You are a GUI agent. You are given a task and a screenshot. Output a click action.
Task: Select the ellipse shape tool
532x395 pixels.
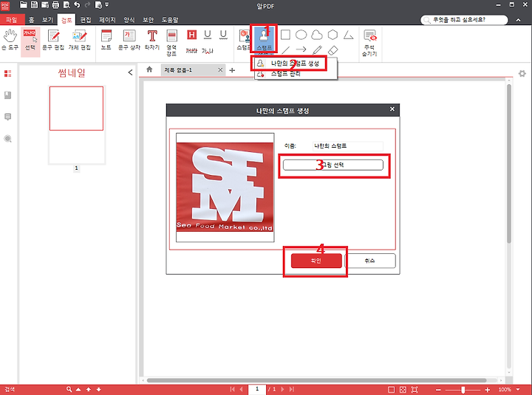[301, 35]
